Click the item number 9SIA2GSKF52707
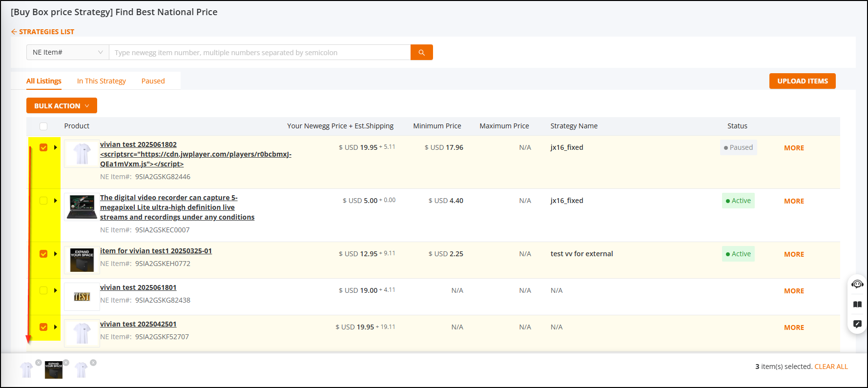 [162, 337]
